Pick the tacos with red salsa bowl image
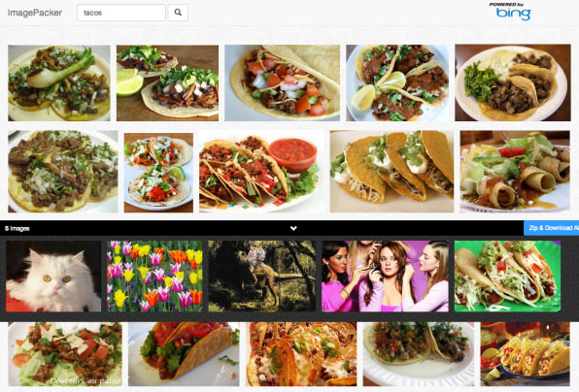 [x=261, y=171]
